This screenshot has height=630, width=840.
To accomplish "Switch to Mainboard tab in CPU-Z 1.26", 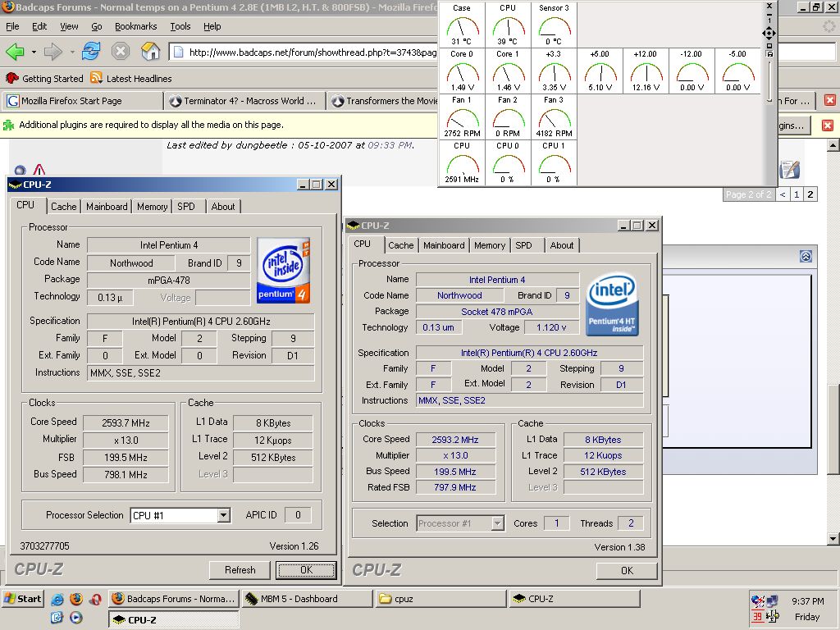I will tap(107, 207).
